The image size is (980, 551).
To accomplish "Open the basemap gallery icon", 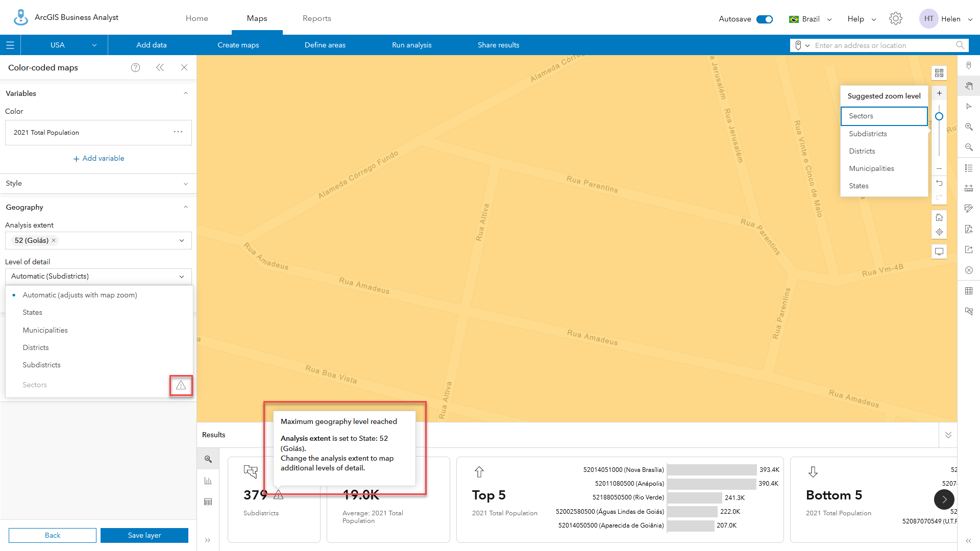I will (939, 72).
